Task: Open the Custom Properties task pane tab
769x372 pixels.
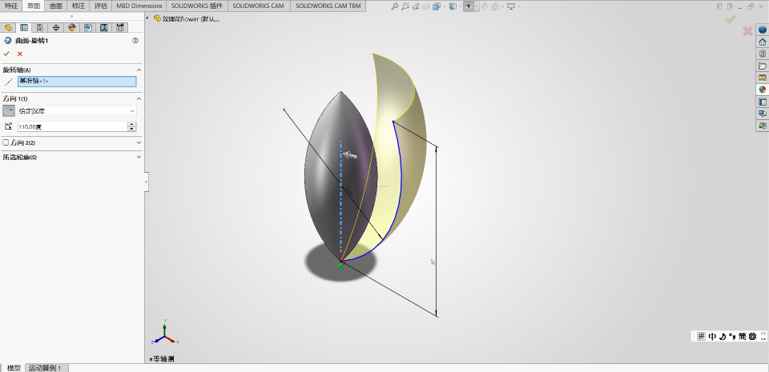Action: [762, 101]
